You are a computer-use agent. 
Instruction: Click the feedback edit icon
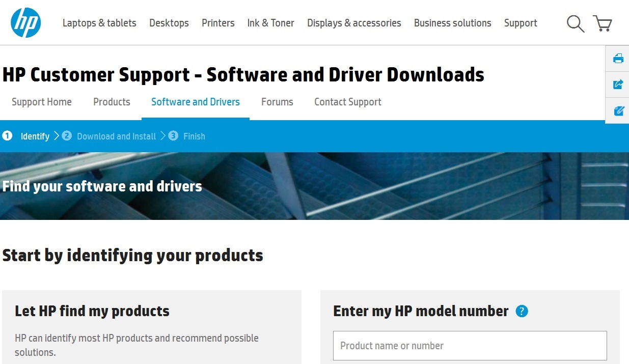(x=618, y=110)
